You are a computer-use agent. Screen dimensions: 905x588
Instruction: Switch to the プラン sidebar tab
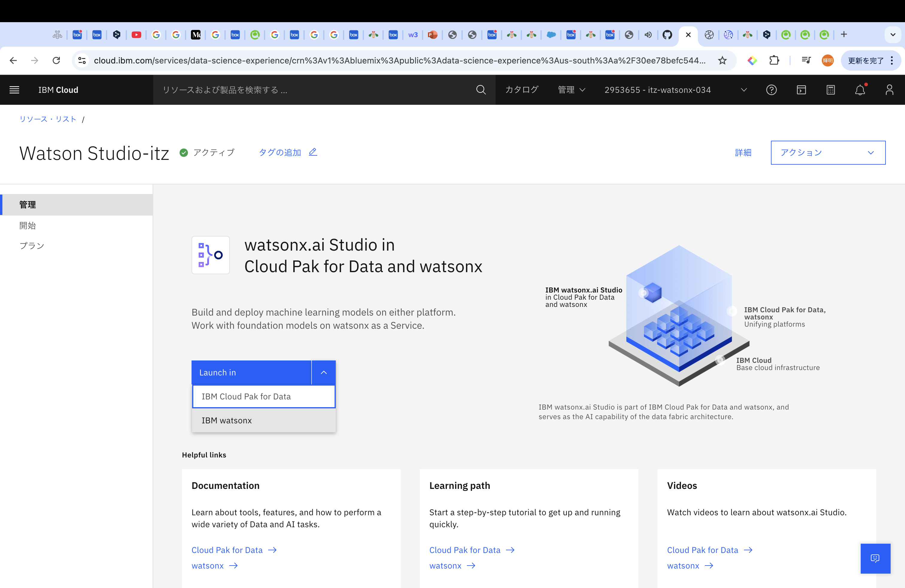32,246
